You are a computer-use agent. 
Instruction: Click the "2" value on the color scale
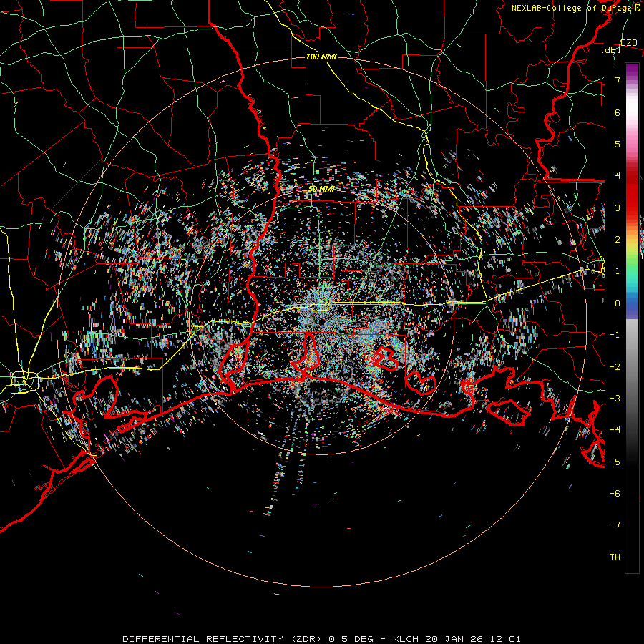coord(618,240)
